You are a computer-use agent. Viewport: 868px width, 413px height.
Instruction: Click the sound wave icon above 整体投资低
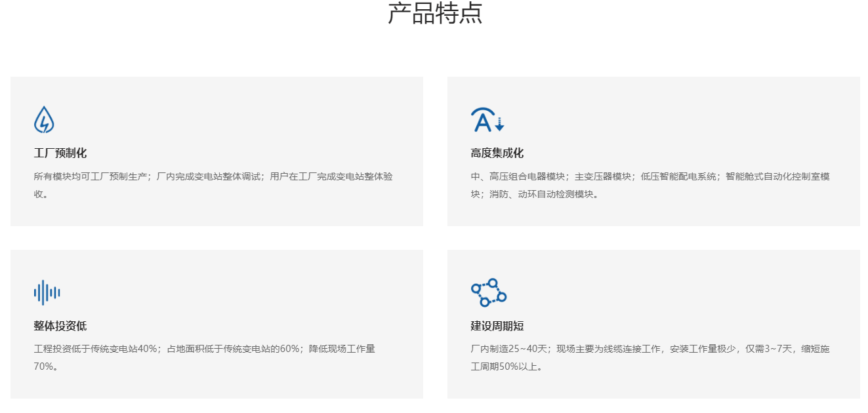click(47, 292)
